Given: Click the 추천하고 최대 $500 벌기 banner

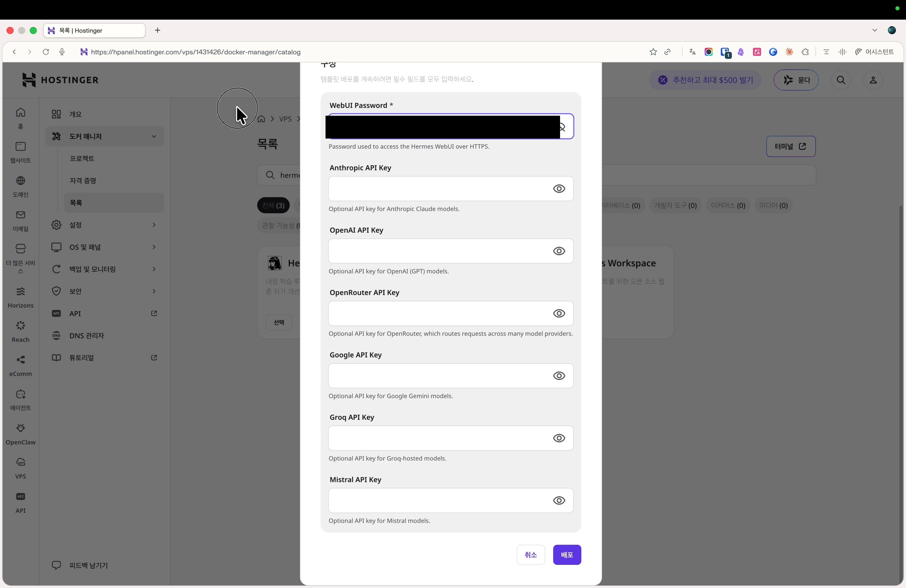Looking at the screenshot, I should [x=705, y=80].
